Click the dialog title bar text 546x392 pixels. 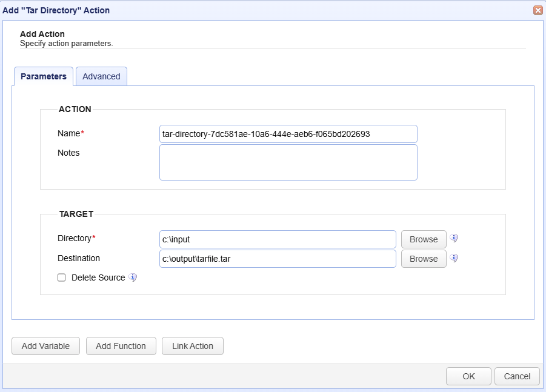tap(56, 10)
